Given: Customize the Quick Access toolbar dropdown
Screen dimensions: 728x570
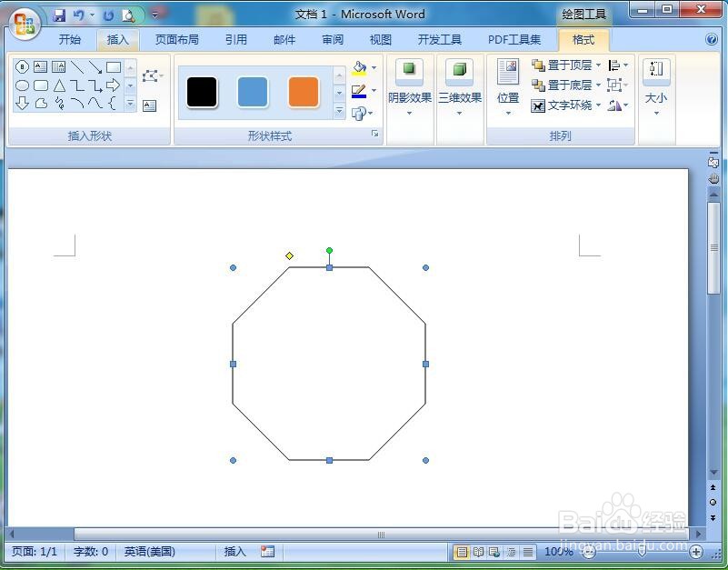Looking at the screenshot, I should [x=155, y=15].
